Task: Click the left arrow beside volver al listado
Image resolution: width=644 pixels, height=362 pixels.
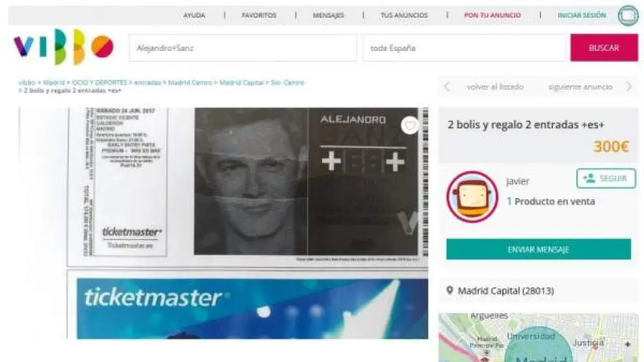Action: click(x=447, y=87)
